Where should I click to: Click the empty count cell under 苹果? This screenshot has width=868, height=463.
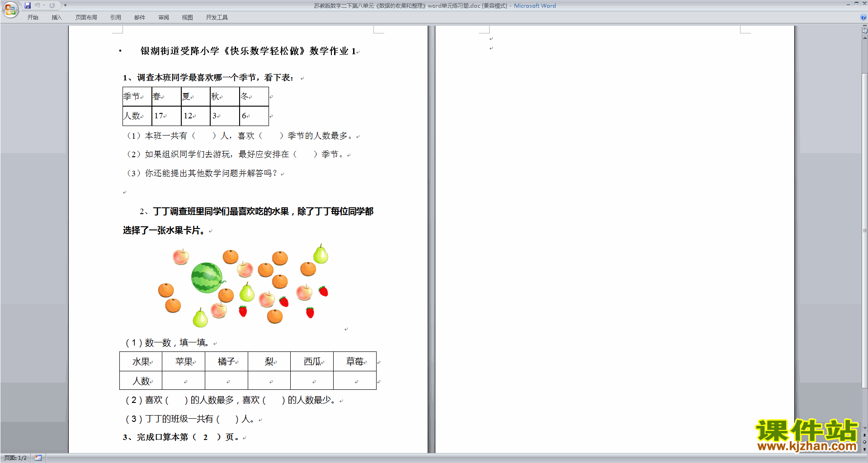pyautogui.click(x=184, y=381)
